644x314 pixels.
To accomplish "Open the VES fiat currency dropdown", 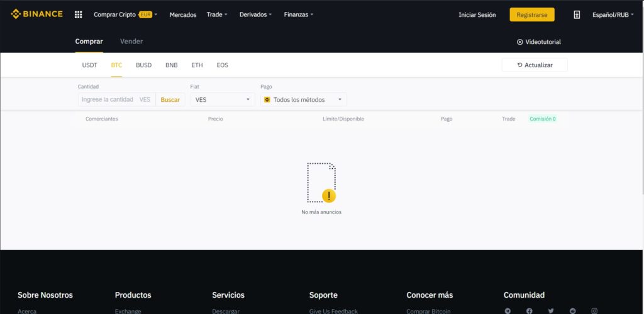I will point(223,100).
